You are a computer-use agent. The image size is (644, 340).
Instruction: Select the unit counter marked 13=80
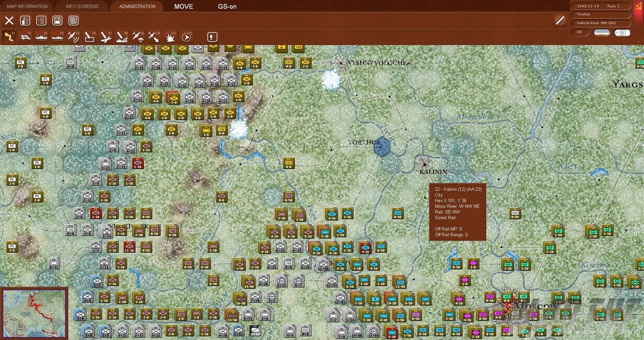(322, 264)
